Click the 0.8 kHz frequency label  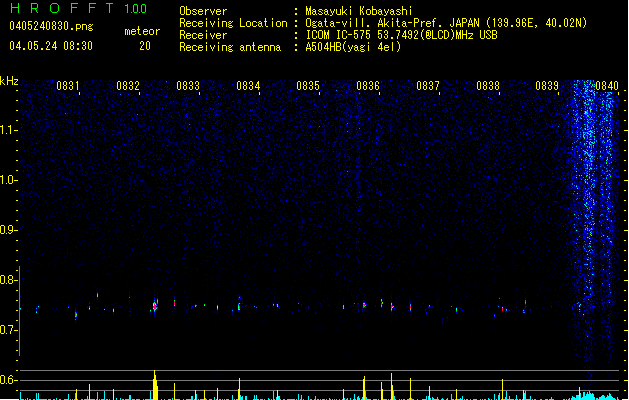click(x=8, y=280)
